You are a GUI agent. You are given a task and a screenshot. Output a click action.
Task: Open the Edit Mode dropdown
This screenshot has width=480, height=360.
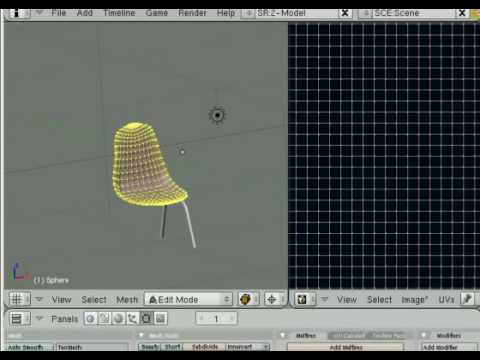tap(188, 299)
